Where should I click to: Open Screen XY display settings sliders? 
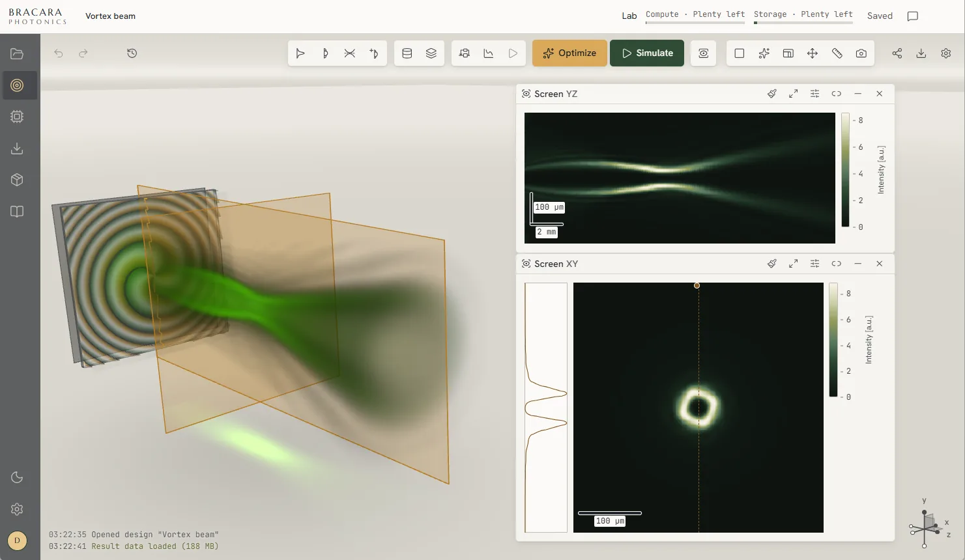[815, 264]
